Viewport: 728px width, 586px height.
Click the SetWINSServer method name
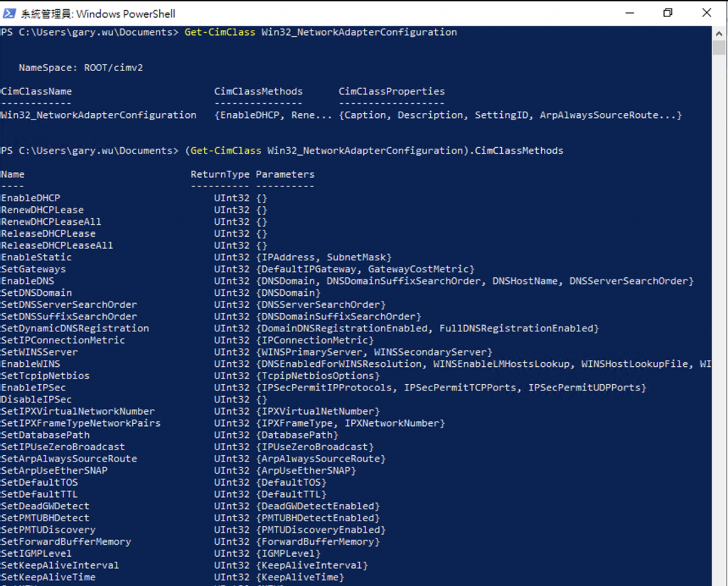40,352
